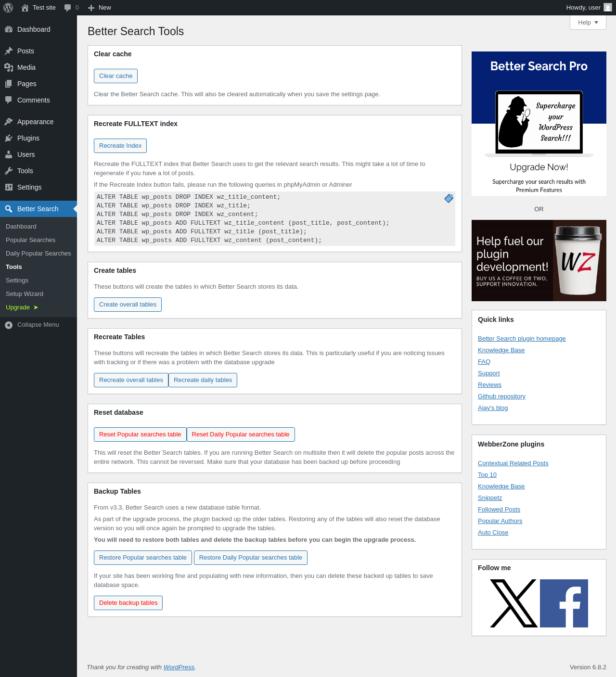Click the New content plus icon
This screenshot has width=616, height=677.
coord(91,8)
